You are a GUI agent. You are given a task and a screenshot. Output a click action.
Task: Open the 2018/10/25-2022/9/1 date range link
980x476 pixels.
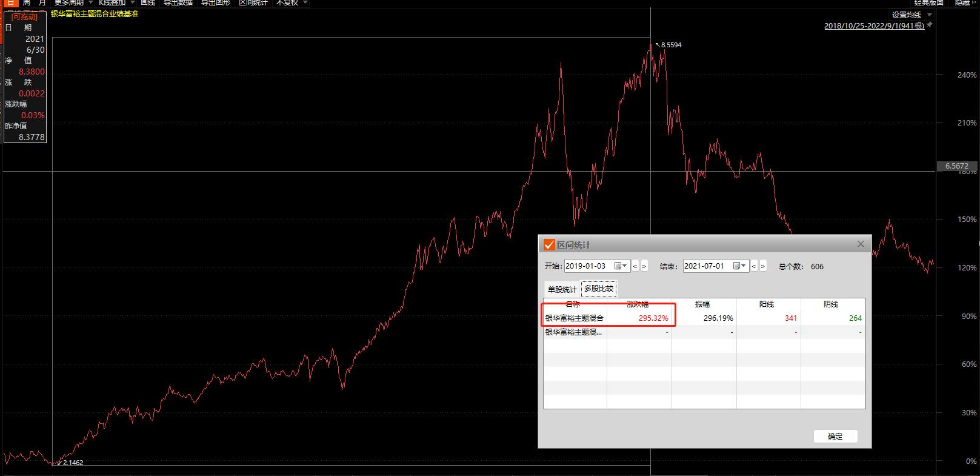874,25
